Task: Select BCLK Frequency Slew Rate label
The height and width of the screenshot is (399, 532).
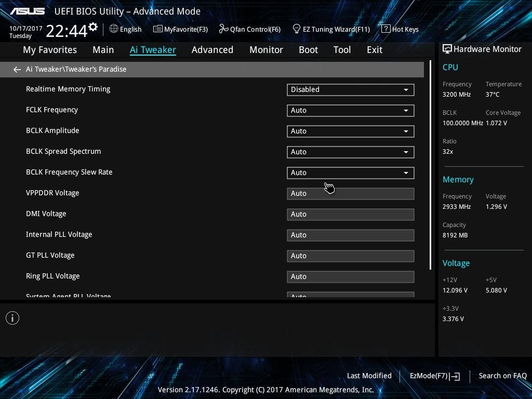Action: (x=69, y=172)
